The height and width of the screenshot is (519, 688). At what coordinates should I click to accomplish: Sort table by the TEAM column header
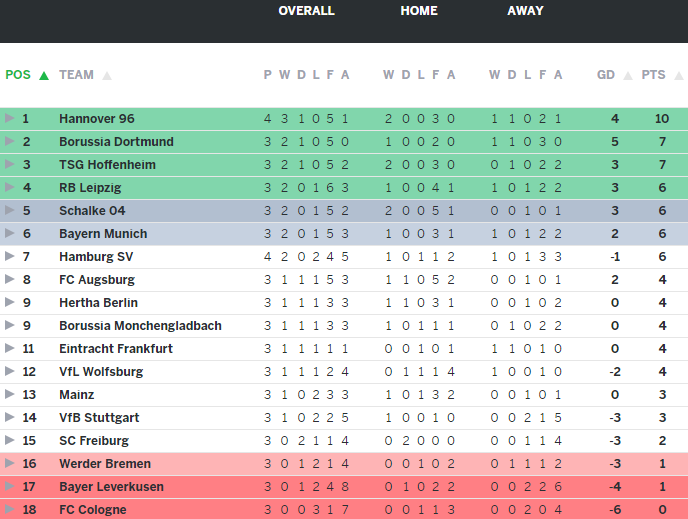tap(76, 75)
